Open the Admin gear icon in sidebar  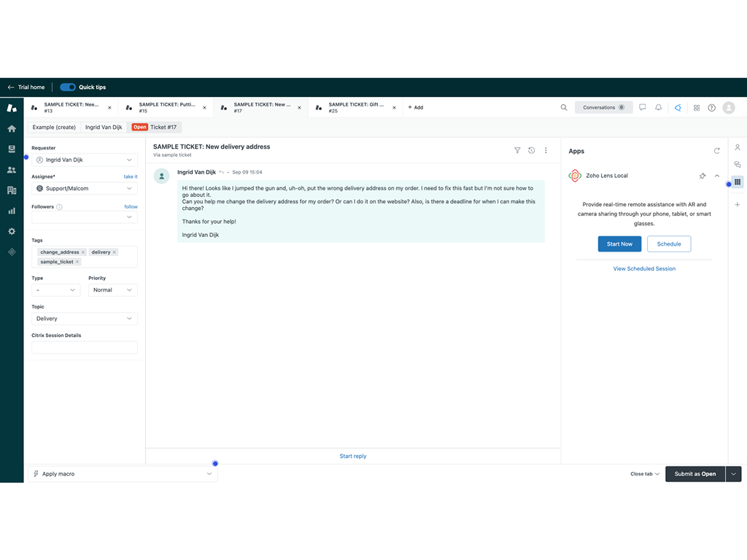12,231
